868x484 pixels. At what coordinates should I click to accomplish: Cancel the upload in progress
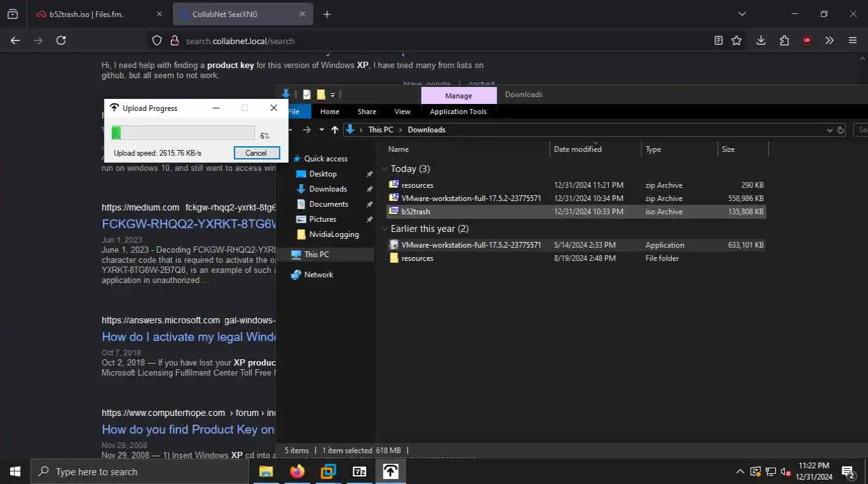[x=256, y=153]
